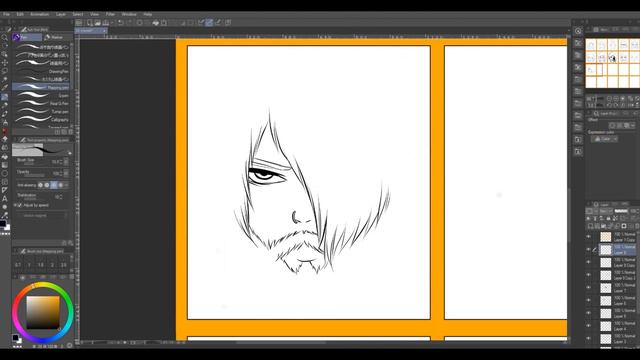Viewport: 640px width, 360px height.
Task: Click the Clear circle icon in command bar
Action: [x=140, y=23]
